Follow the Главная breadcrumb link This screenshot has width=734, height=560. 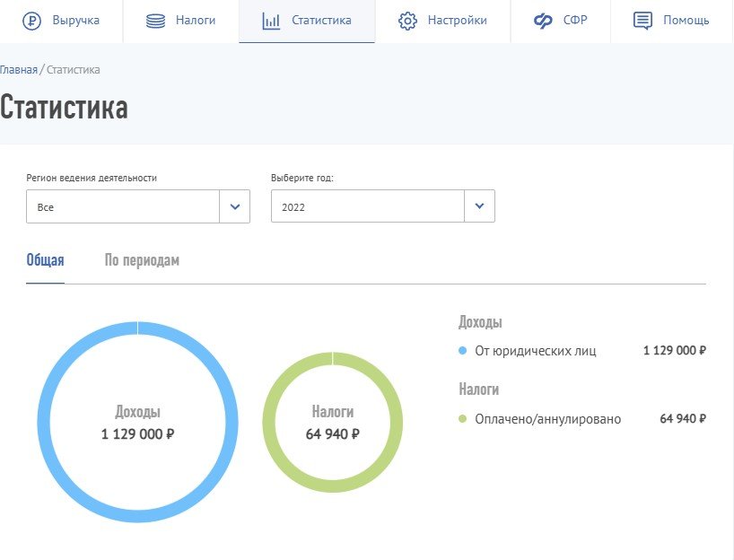18,69
